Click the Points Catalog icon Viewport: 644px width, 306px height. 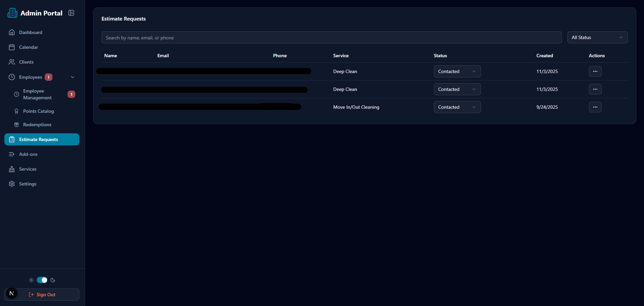pos(16,111)
